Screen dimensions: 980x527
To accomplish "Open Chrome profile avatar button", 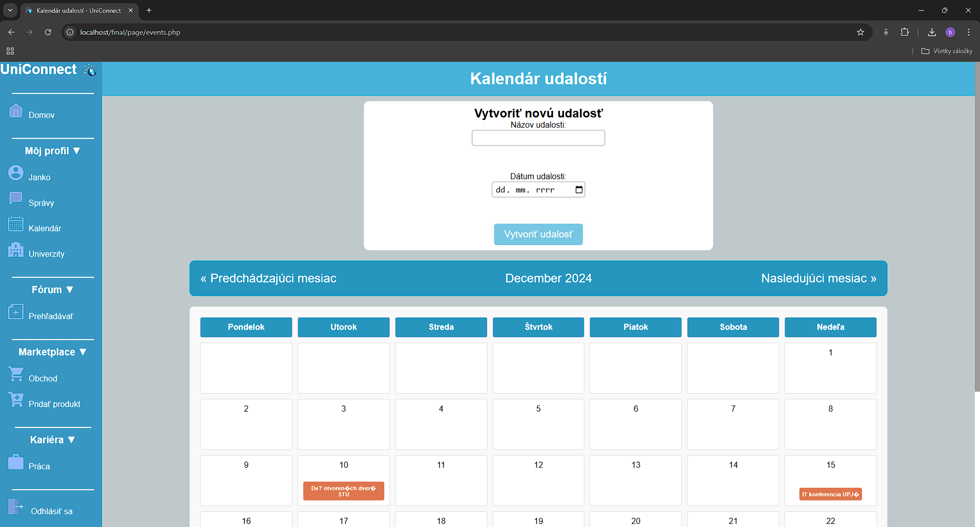I will 950,32.
